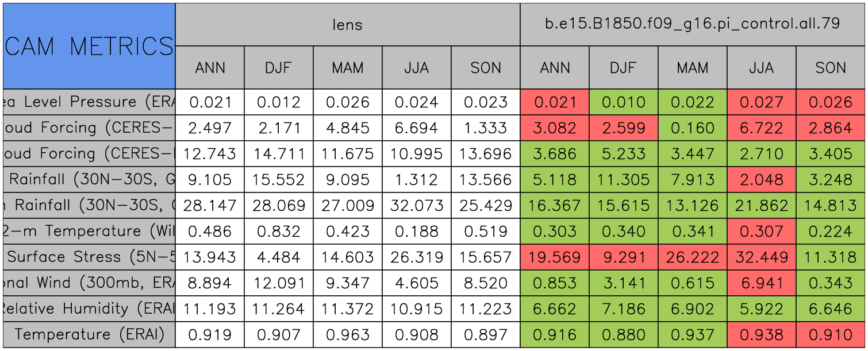Viewport: 868px width, 351px height.
Task: Click the Zonal Wind (300mb) row label
Action: 89,283
